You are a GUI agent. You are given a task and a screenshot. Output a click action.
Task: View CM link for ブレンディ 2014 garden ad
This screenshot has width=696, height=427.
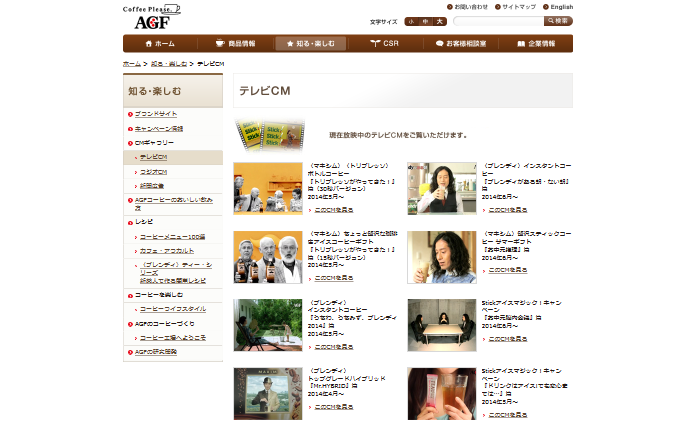click(334, 347)
